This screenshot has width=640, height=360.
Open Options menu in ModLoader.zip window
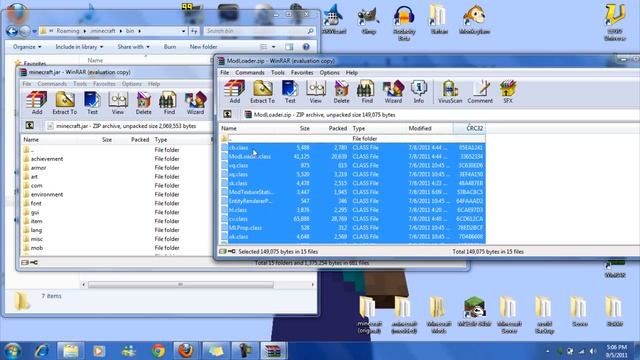pos(329,73)
